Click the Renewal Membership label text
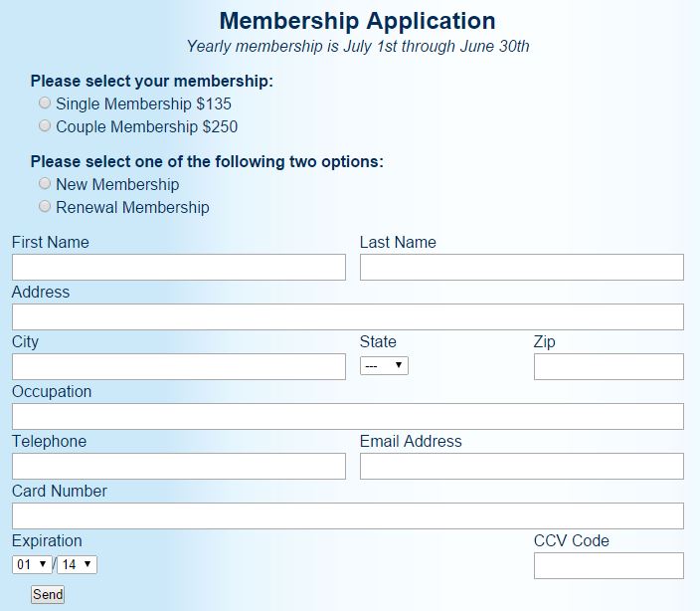700x611 pixels. pyautogui.click(x=132, y=207)
